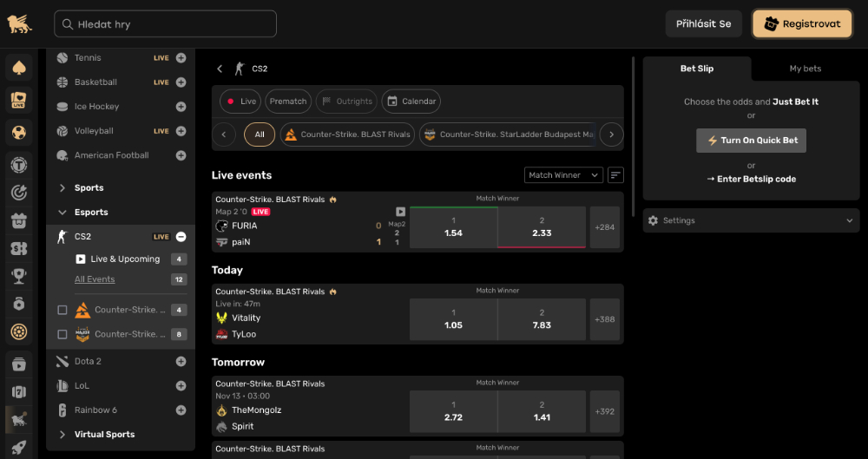Screen dimensions: 868x459
Task: Expand the American Football plus button
Action: click(x=181, y=155)
